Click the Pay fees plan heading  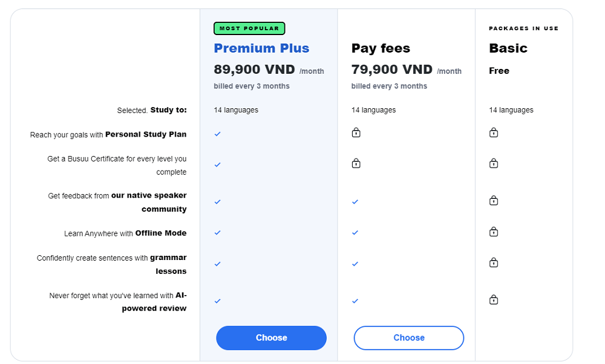tap(381, 48)
